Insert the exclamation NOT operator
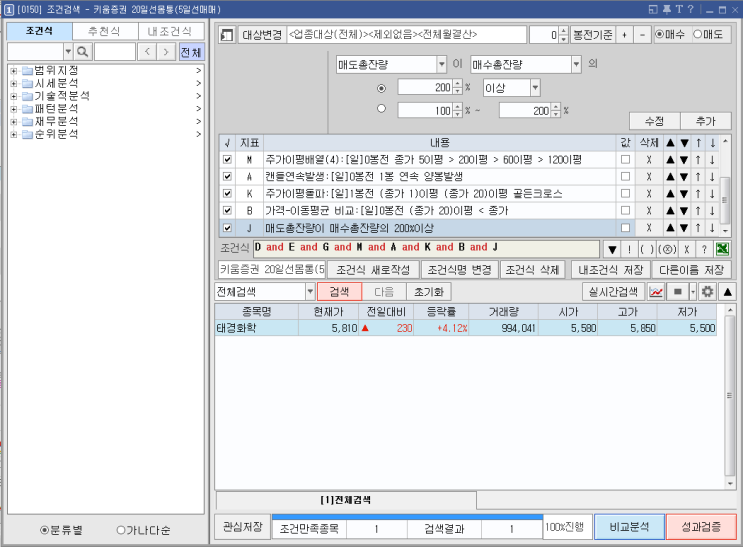Screen dimensions: 743x547 (x=629, y=249)
